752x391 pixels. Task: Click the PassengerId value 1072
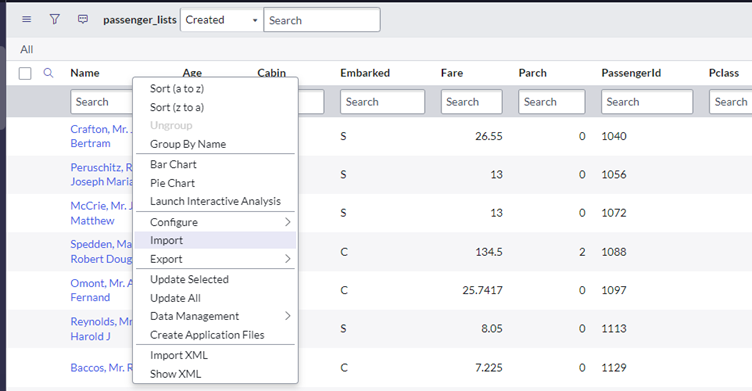614,213
